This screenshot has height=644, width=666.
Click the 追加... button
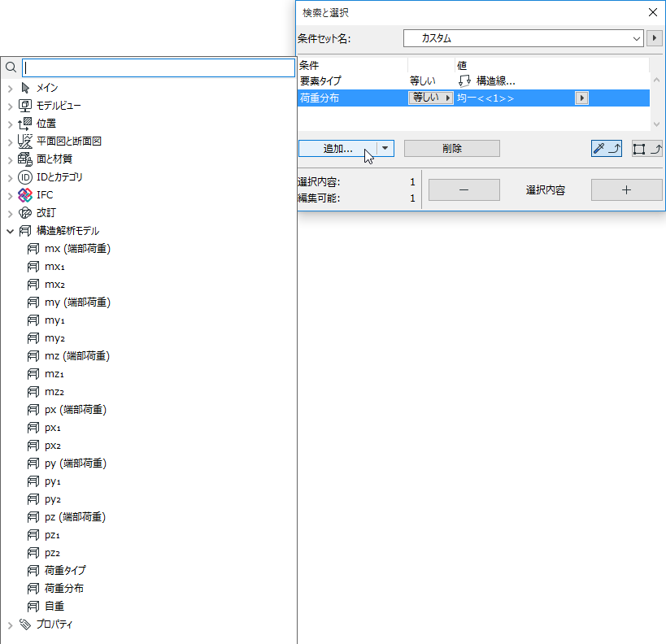(x=337, y=149)
